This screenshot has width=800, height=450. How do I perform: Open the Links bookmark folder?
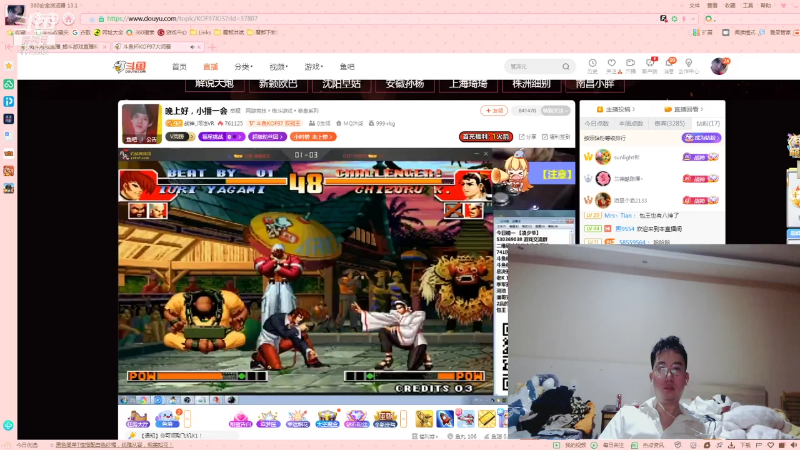pyautogui.click(x=201, y=32)
